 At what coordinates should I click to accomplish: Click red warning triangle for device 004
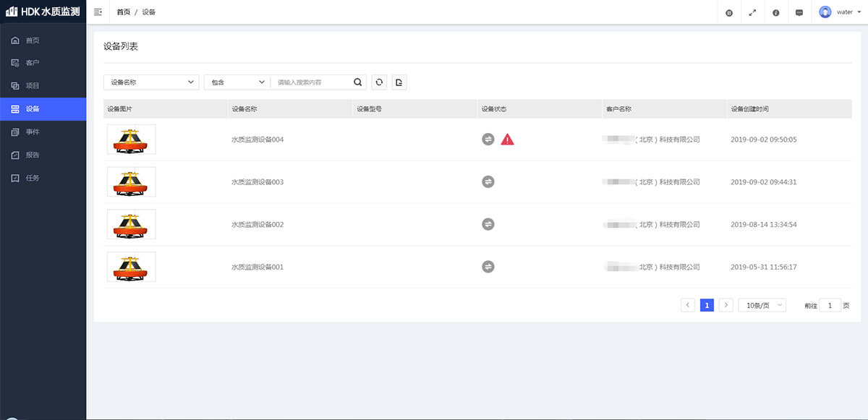click(508, 140)
